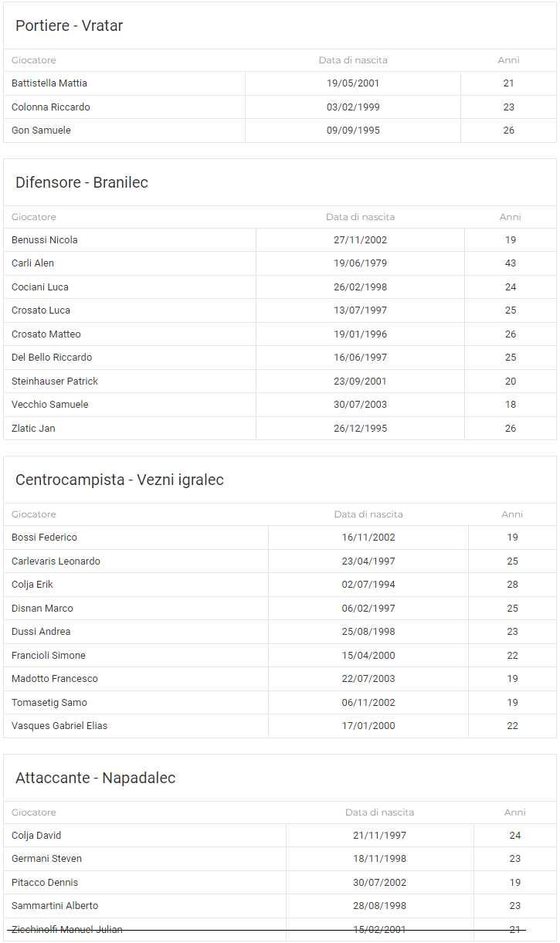The width and height of the screenshot is (560, 943).
Task: Click the Attaccante - Napadalec section title
Action: point(96,778)
